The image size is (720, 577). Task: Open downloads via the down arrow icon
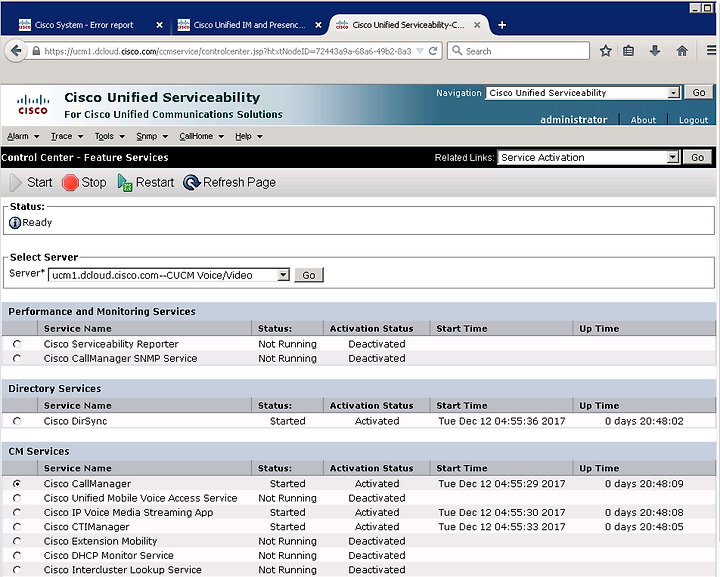click(x=655, y=51)
